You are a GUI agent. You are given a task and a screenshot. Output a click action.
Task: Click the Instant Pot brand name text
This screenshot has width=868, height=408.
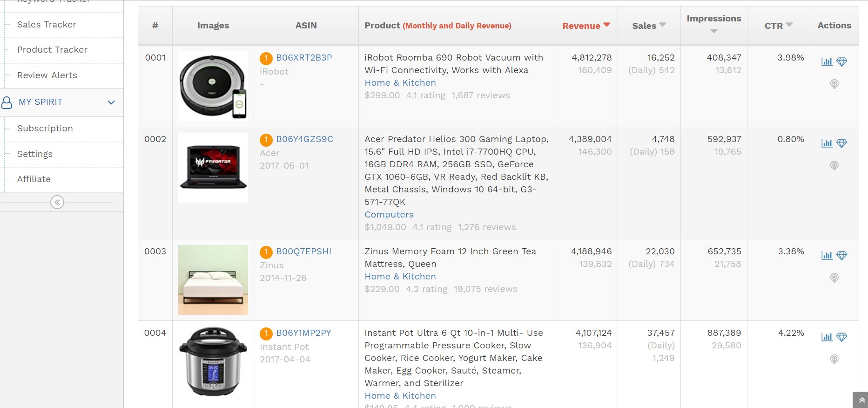pos(284,347)
